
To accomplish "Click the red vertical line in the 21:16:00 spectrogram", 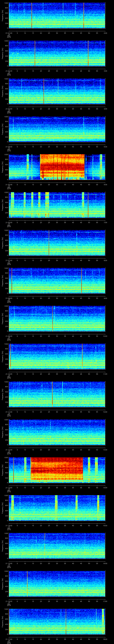I will pos(27,584).
